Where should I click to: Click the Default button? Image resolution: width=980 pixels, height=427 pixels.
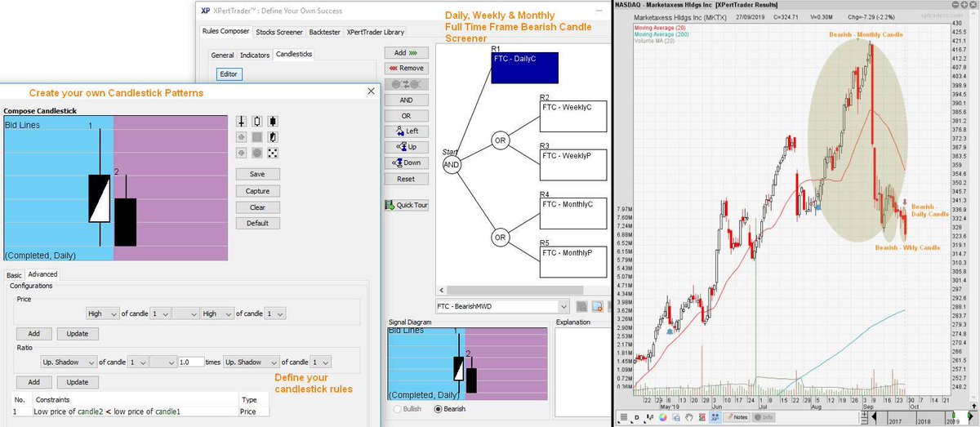257,223
